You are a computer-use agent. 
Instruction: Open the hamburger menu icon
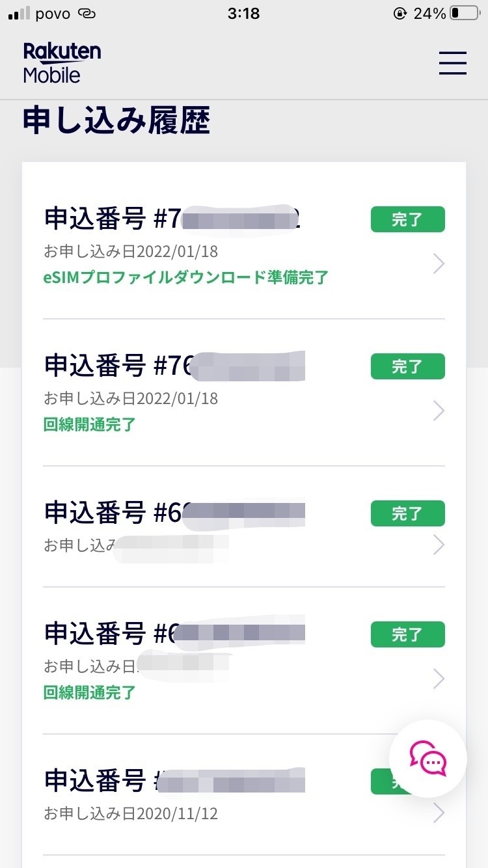(x=452, y=63)
